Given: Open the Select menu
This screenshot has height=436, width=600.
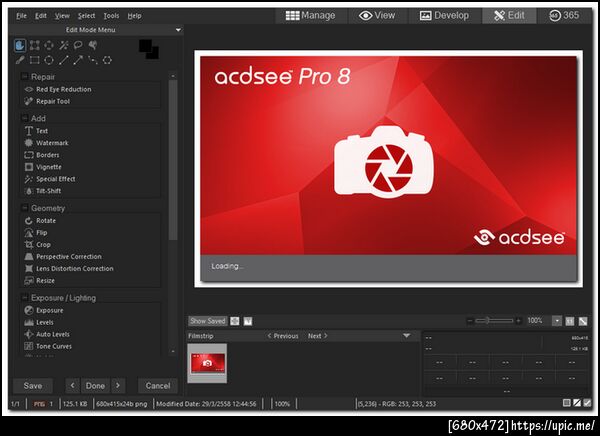Looking at the screenshot, I should click(x=86, y=16).
